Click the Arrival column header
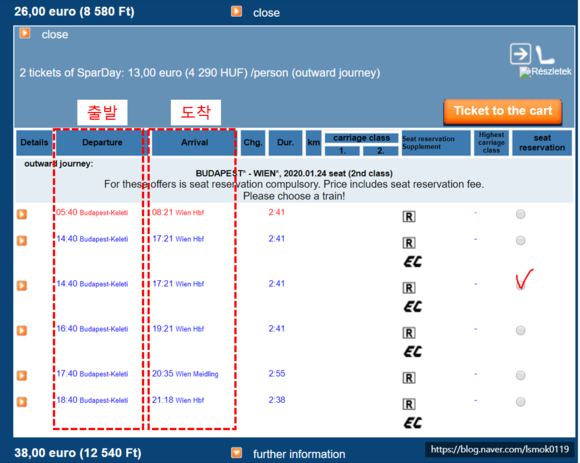Image resolution: width=580 pixels, height=463 pixels. (x=194, y=142)
